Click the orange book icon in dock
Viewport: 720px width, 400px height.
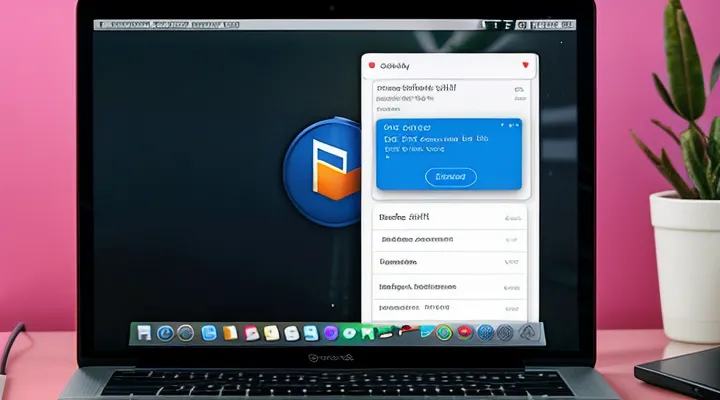229,333
